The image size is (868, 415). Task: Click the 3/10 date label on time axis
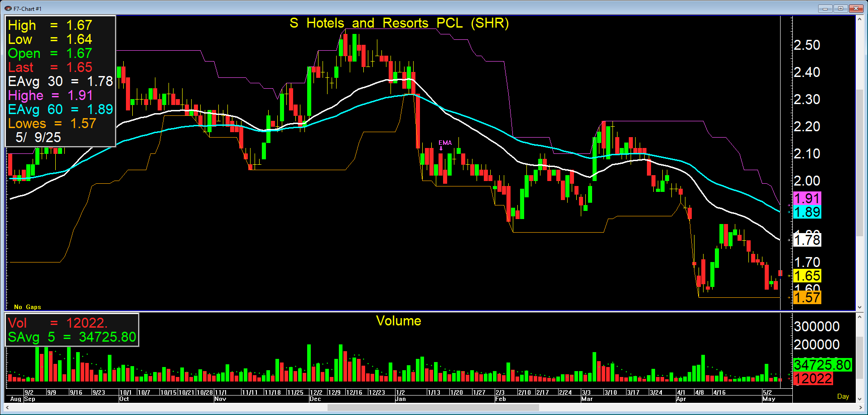pos(611,392)
